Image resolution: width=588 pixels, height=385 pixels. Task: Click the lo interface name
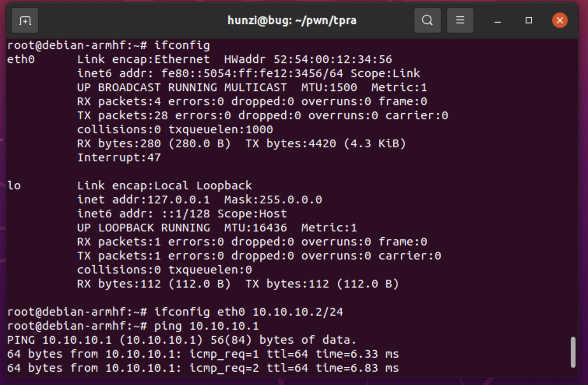pyautogui.click(x=14, y=185)
